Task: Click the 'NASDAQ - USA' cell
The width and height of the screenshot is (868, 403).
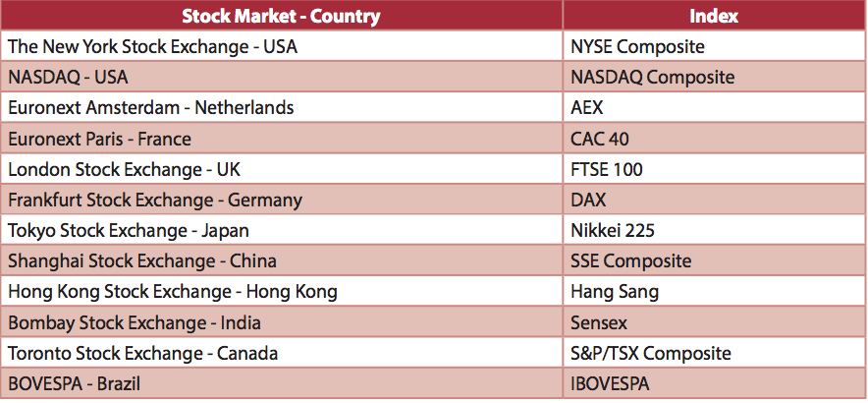Action: tap(68, 77)
